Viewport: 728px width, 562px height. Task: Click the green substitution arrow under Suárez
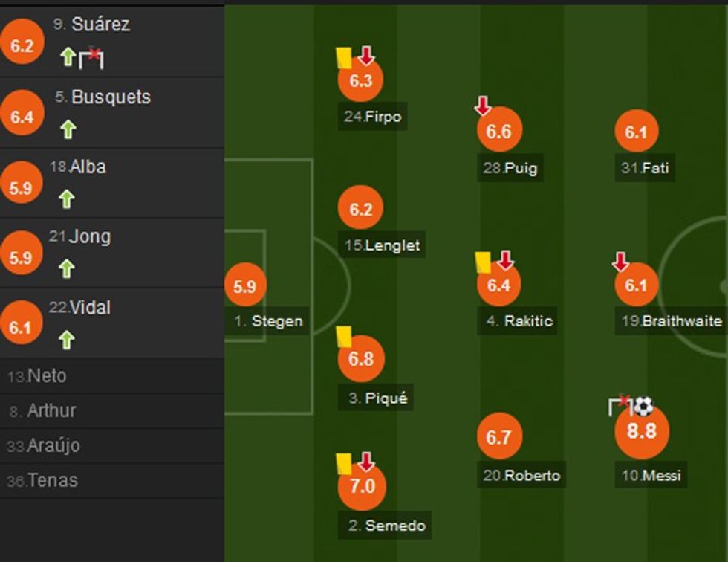point(68,57)
